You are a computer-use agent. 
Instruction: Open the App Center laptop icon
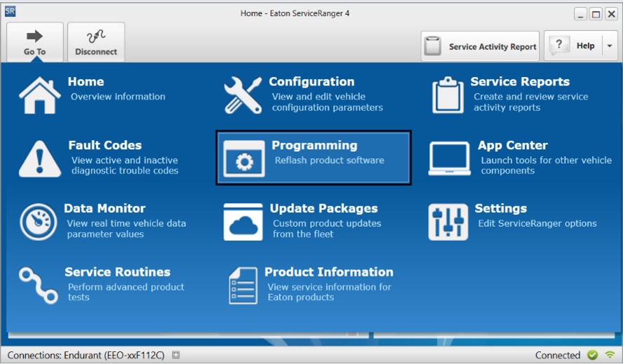coord(449,159)
